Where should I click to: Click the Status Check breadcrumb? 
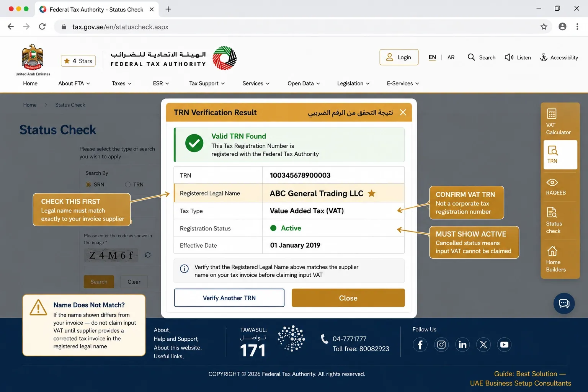70,105
